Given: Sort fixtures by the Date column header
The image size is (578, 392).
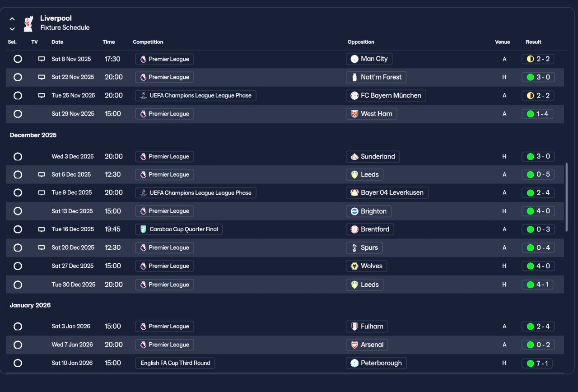Looking at the screenshot, I should point(57,42).
